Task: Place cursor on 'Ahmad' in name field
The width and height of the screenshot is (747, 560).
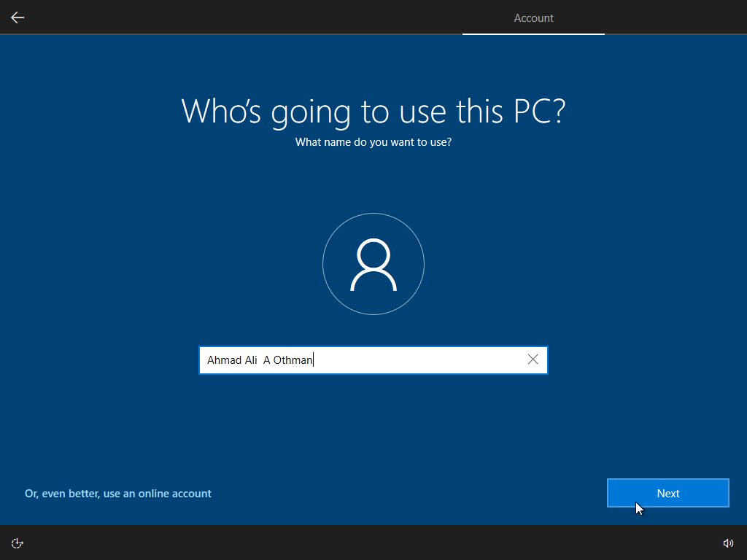Action: (224, 360)
